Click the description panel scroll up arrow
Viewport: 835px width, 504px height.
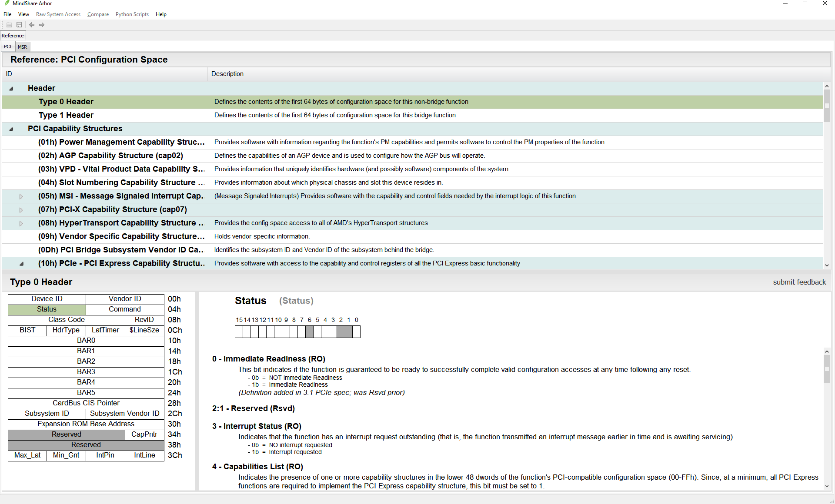[827, 351]
